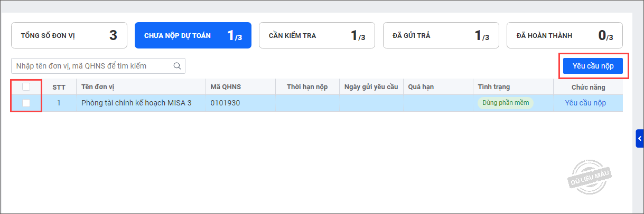Tick the select-all checkbox in table header
Screen dimensions: 644x214
point(26,87)
